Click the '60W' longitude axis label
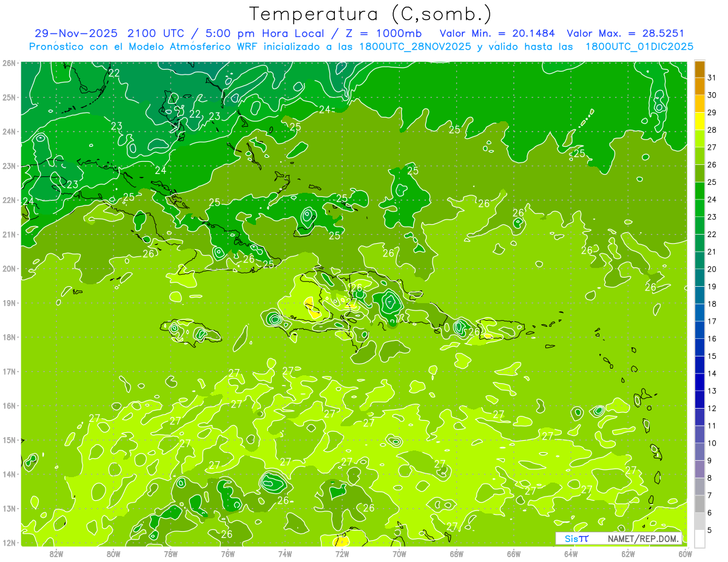This screenshot has height=562, width=728. point(686,554)
